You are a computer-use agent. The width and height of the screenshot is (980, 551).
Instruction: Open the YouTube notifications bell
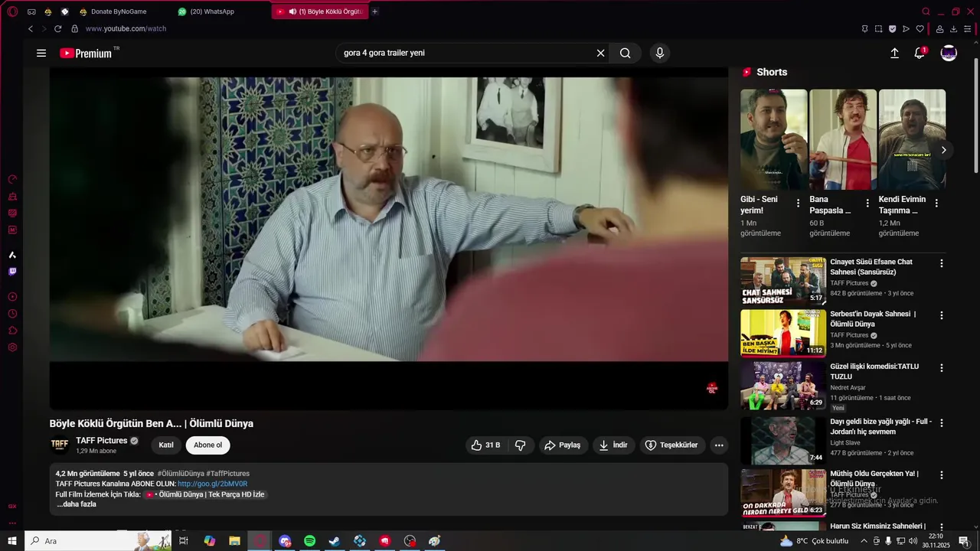(x=920, y=53)
